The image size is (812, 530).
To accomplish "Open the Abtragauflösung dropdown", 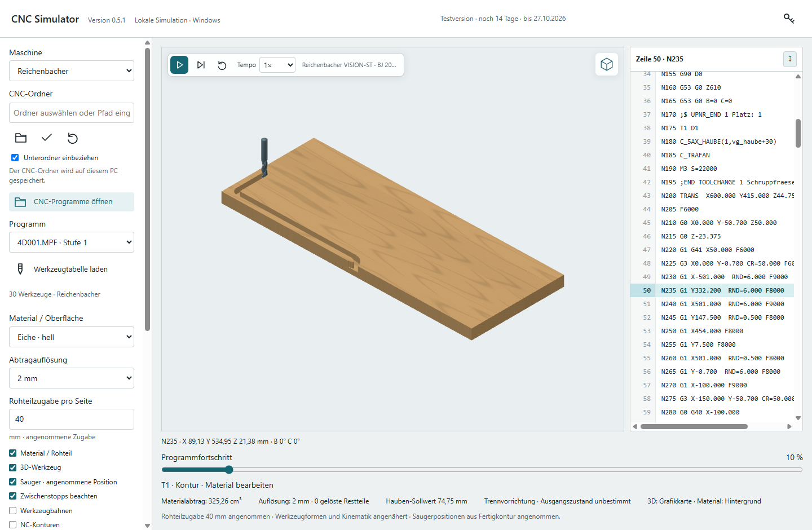I will click(72, 378).
